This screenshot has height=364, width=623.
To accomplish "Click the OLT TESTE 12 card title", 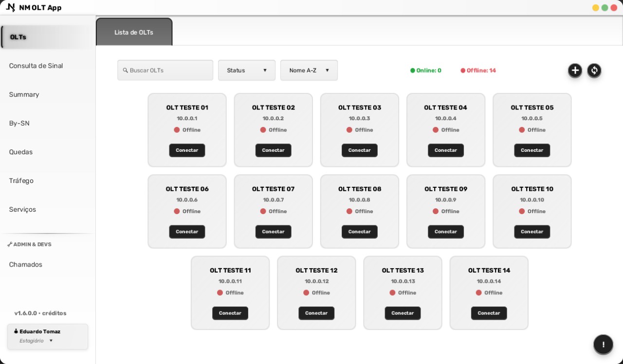I will point(316,271).
